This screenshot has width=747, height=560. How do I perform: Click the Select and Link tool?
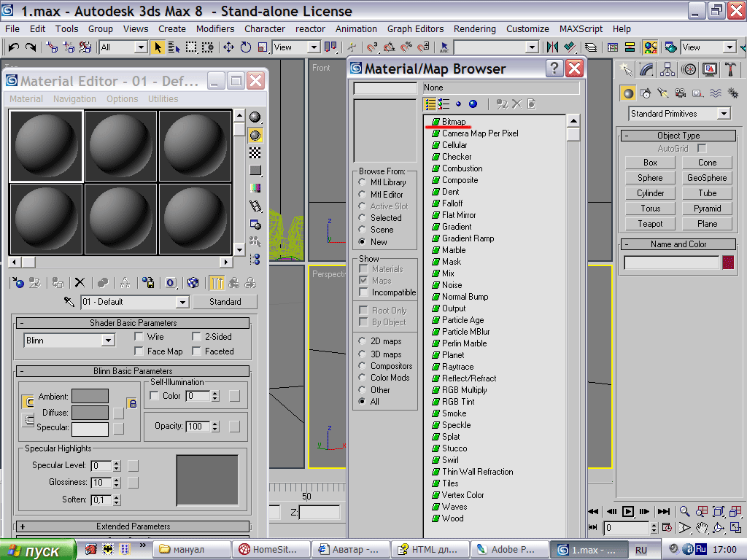coord(51,47)
